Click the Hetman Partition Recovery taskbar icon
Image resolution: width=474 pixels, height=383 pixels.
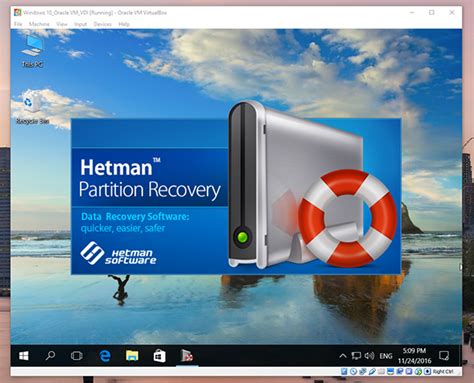click(x=187, y=356)
